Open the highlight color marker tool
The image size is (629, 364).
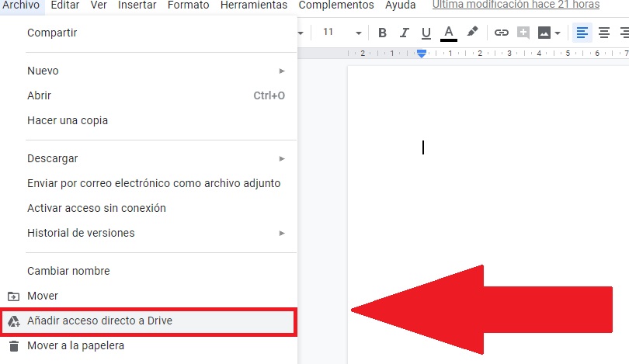click(x=472, y=33)
